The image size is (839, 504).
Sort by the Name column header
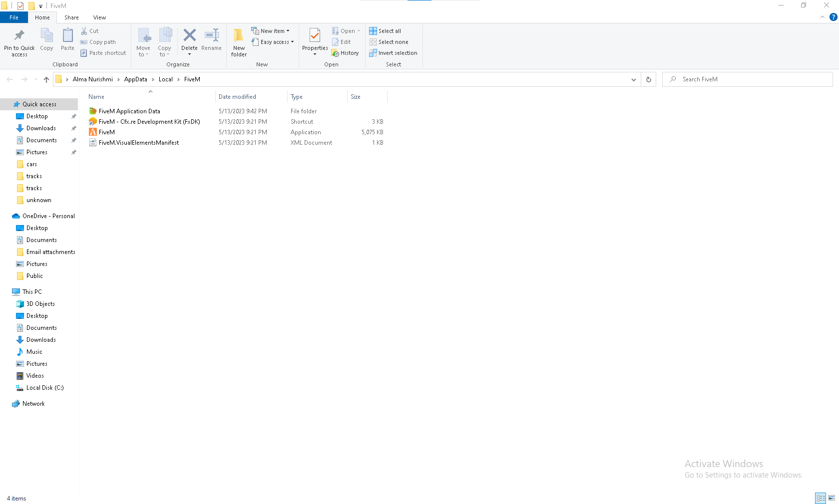(x=150, y=97)
